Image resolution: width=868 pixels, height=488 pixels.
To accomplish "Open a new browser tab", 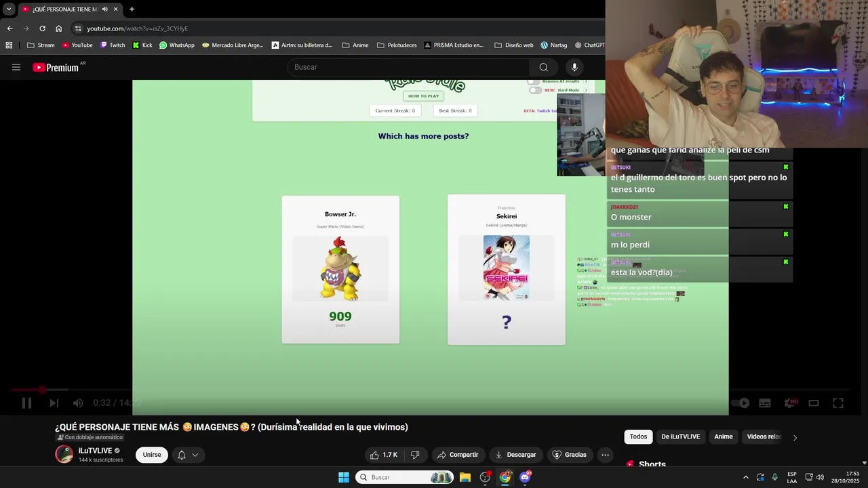I will (132, 9).
